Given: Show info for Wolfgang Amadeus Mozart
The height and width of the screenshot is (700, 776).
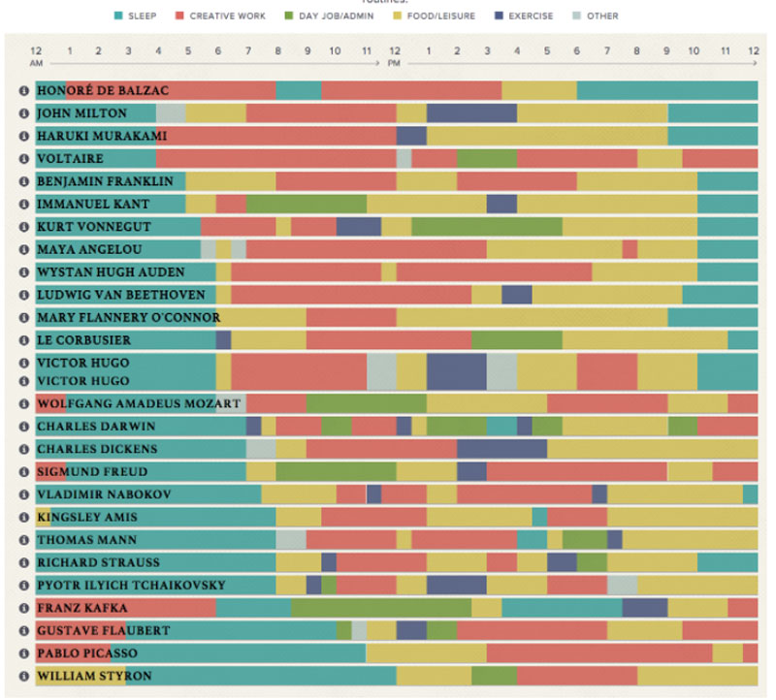Looking at the screenshot, I should coord(23,404).
